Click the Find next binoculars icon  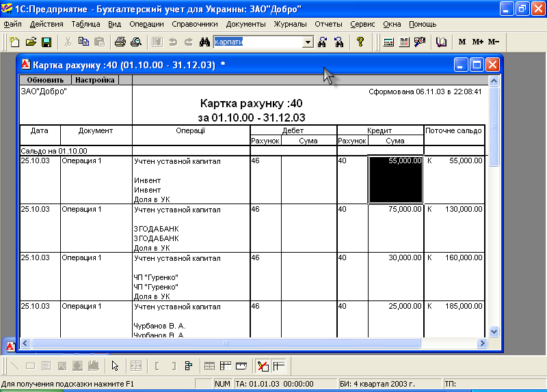(322, 42)
